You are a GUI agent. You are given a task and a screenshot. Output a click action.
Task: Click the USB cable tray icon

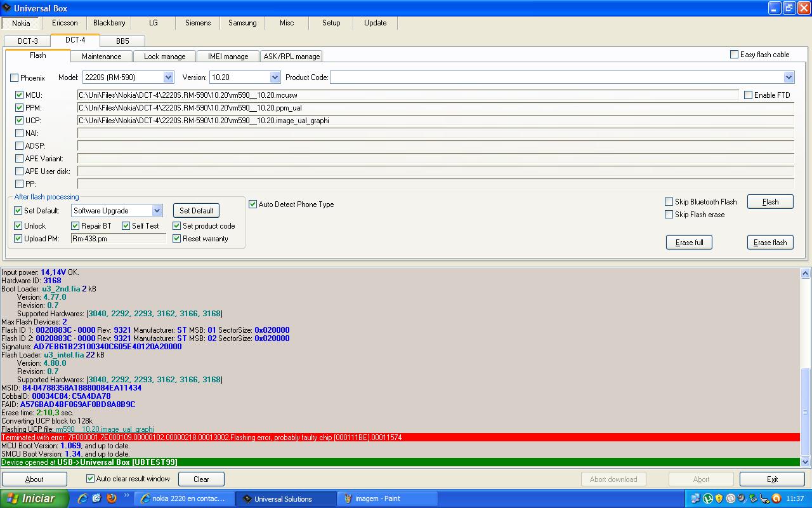tap(766, 498)
